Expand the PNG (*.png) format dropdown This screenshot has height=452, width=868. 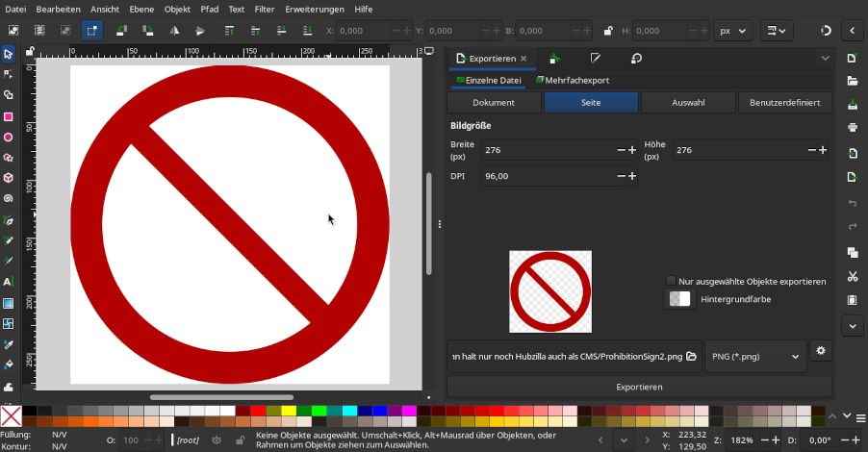[755, 357]
